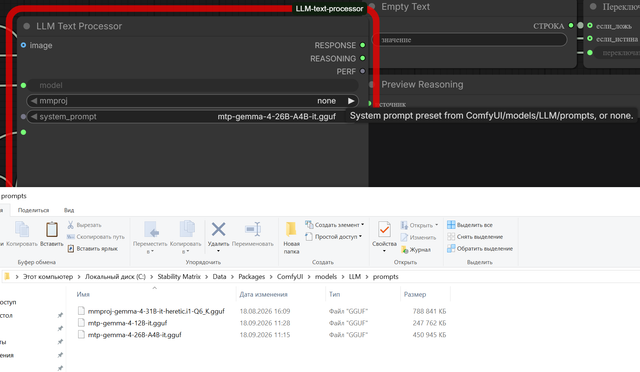Click the ComfyUI breadcrumb segment
The image size is (640, 372).
(x=290, y=276)
